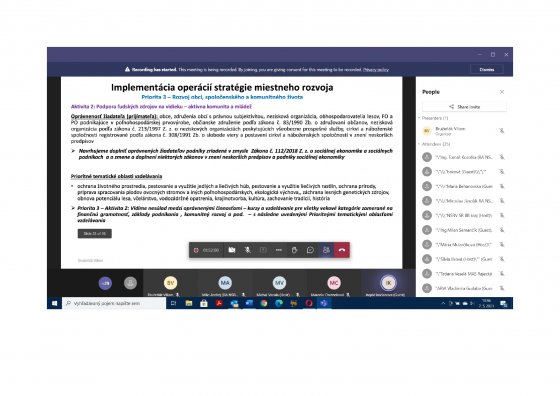This screenshot has height=396, width=560.
Task: Select the IK participant tile
Action: coord(388,283)
